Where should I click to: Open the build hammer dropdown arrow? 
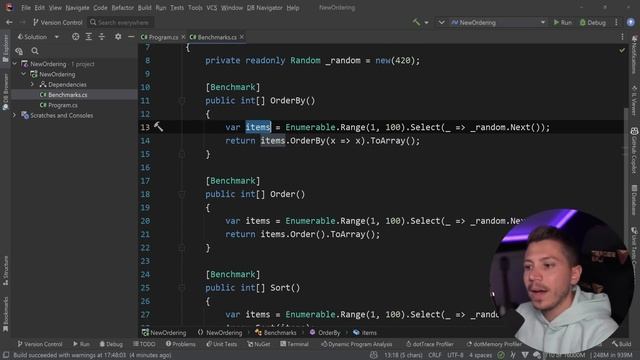click(x=427, y=22)
